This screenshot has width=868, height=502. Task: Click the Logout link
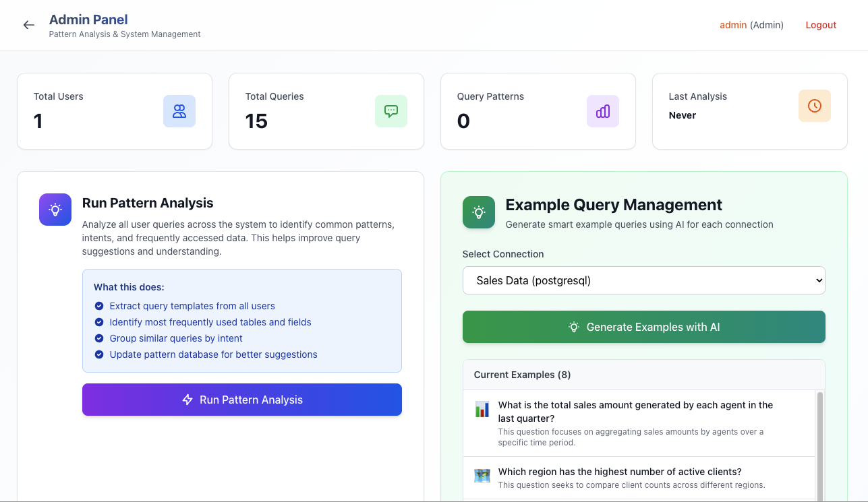(x=821, y=25)
